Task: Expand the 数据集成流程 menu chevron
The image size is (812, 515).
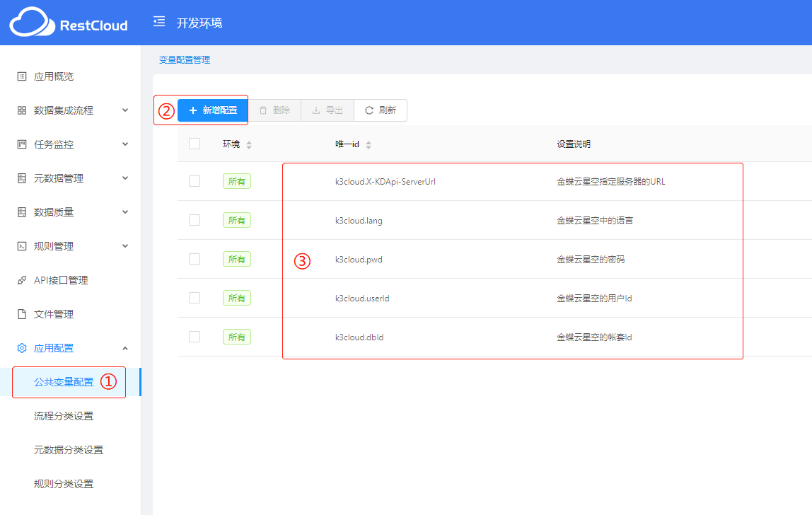Action: [125, 110]
